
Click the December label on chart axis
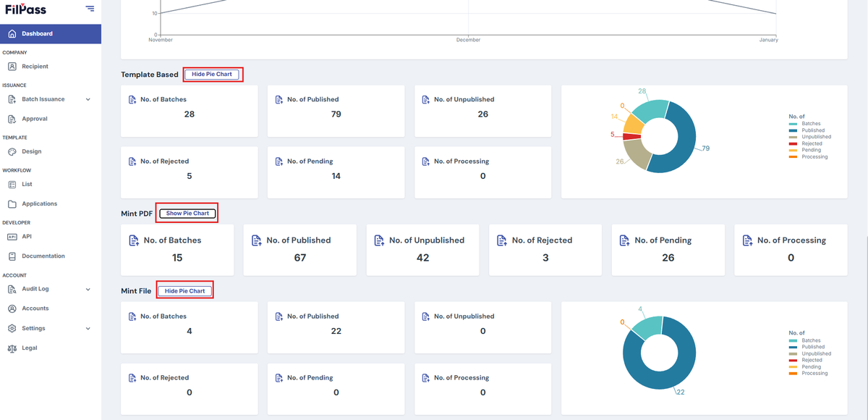468,40
